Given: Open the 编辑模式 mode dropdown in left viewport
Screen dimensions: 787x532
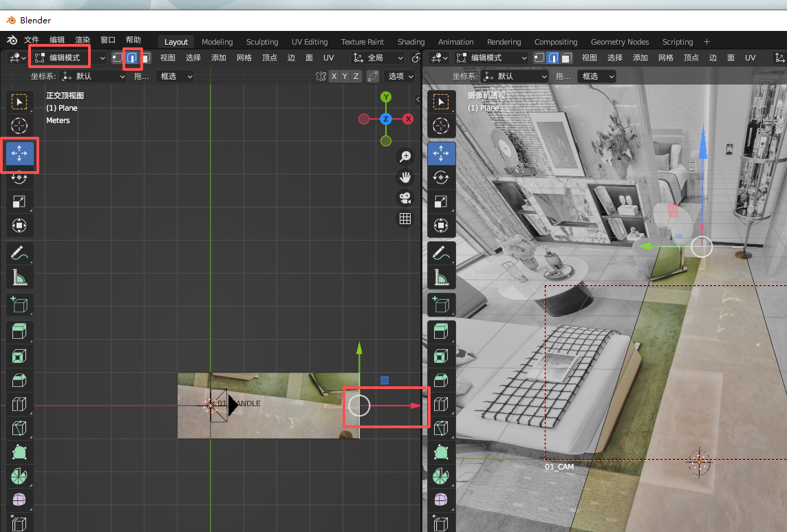Looking at the screenshot, I should coord(69,58).
